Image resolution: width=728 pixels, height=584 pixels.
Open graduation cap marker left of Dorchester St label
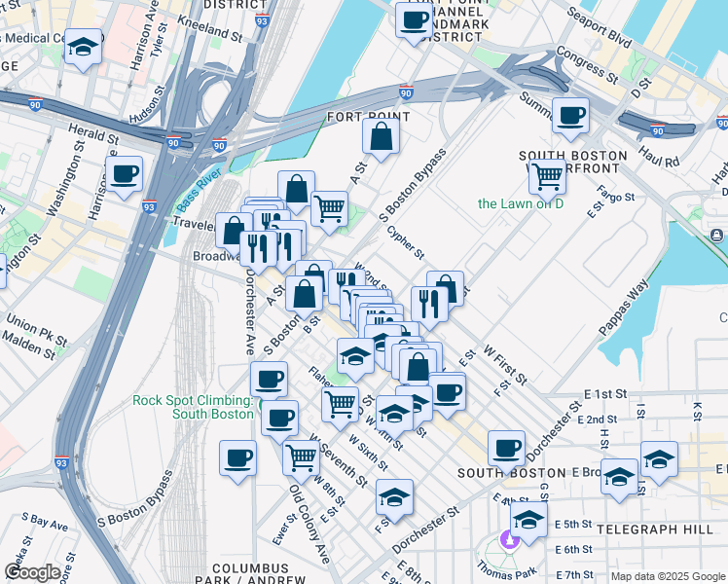click(x=393, y=496)
